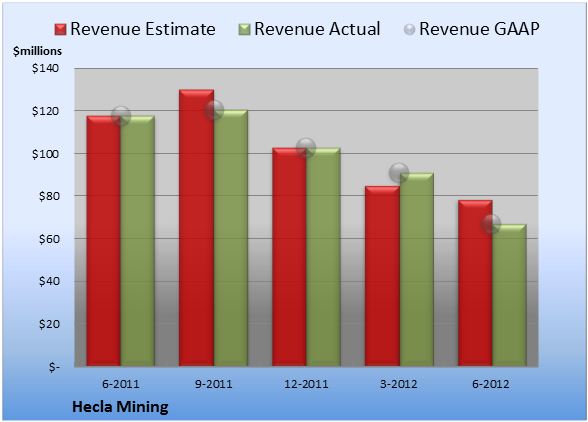Viewport: 588px width, 422px height.
Task: Click the '$80' axis value
Action: [x=49, y=196]
